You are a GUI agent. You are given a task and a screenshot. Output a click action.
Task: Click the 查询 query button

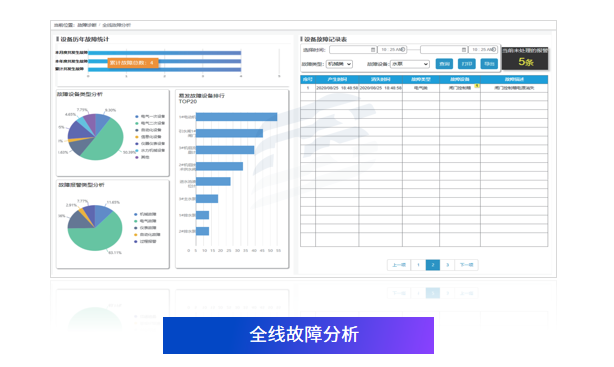coord(444,64)
